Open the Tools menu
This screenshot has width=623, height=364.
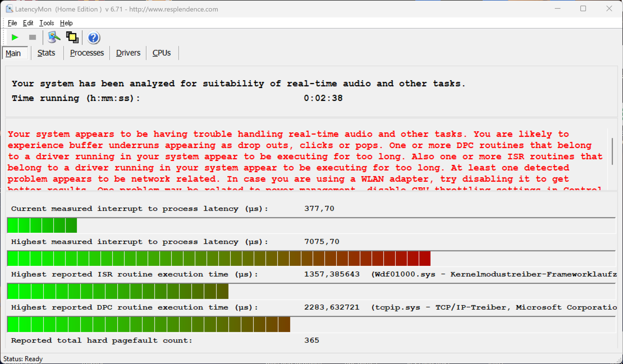tap(46, 23)
